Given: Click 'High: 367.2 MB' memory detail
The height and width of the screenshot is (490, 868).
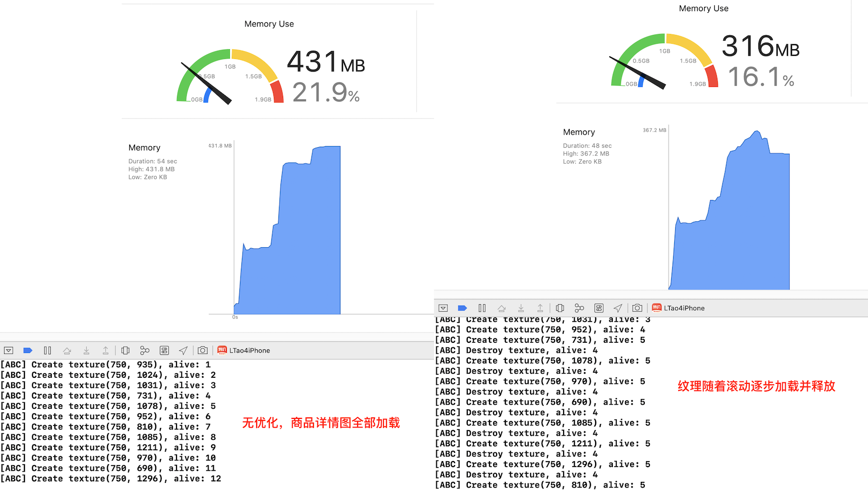Looking at the screenshot, I should pos(586,154).
